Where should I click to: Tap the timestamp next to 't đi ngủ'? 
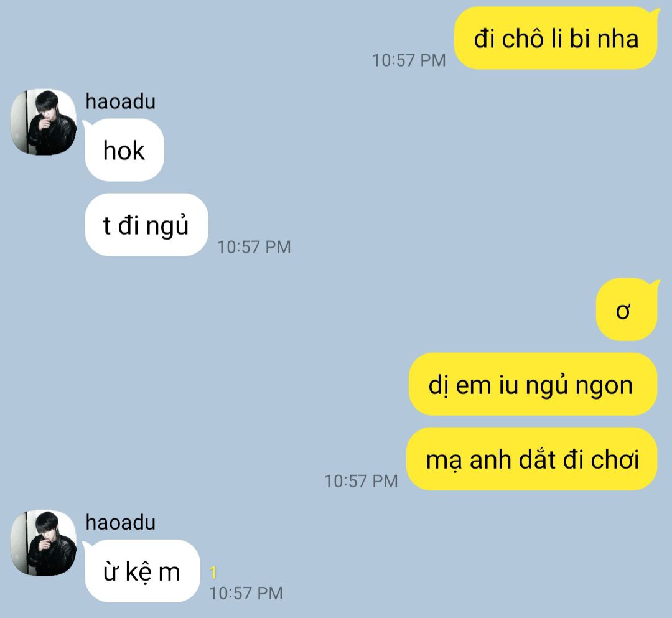coord(254,247)
